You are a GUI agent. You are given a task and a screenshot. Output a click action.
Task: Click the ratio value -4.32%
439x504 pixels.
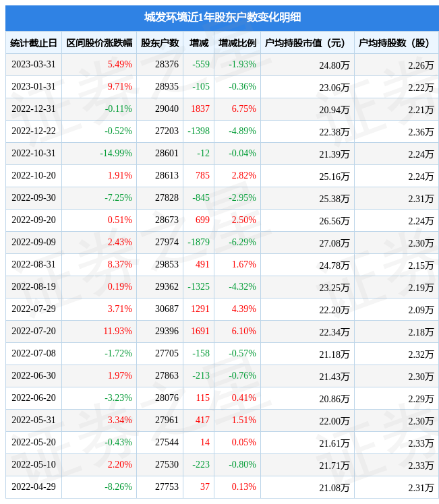coord(242,286)
